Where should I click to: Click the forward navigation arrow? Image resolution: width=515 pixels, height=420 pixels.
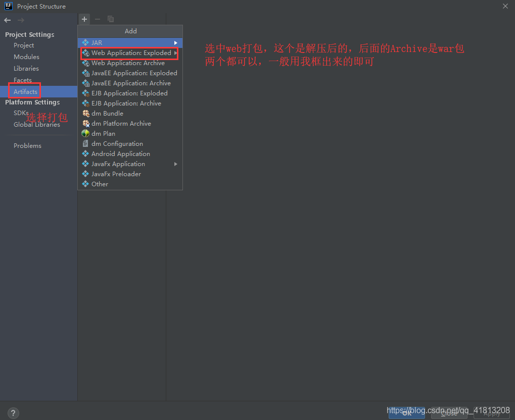[x=21, y=20]
